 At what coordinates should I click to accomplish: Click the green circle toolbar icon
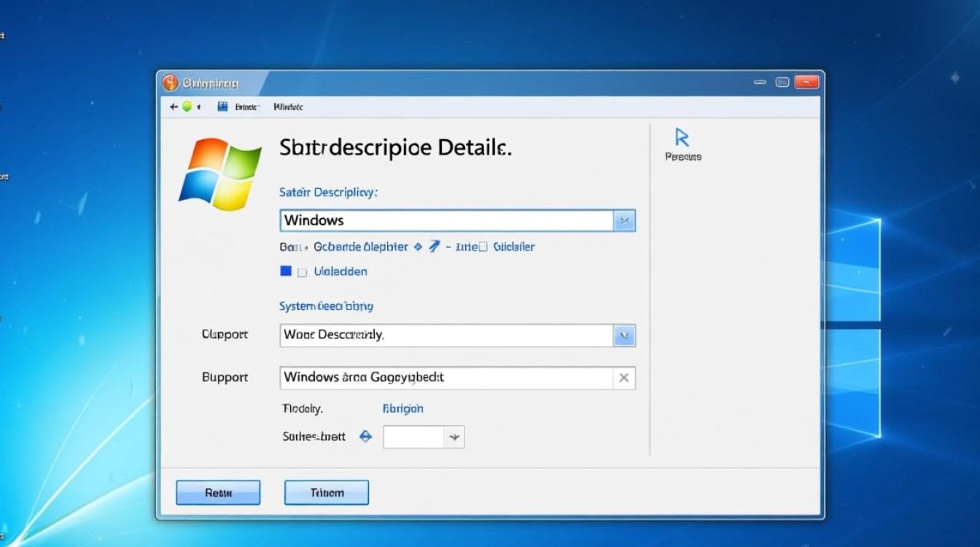click(187, 106)
